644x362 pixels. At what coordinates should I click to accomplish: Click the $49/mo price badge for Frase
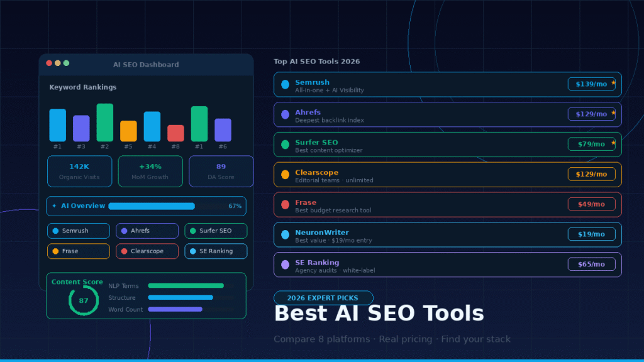click(x=591, y=204)
